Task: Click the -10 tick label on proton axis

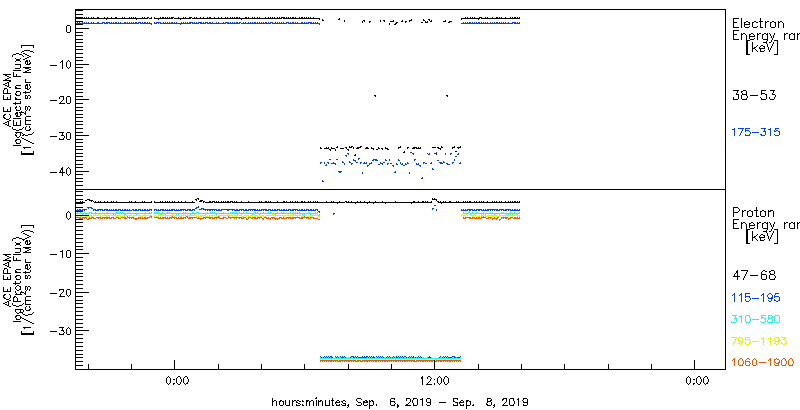Action: click(x=60, y=253)
